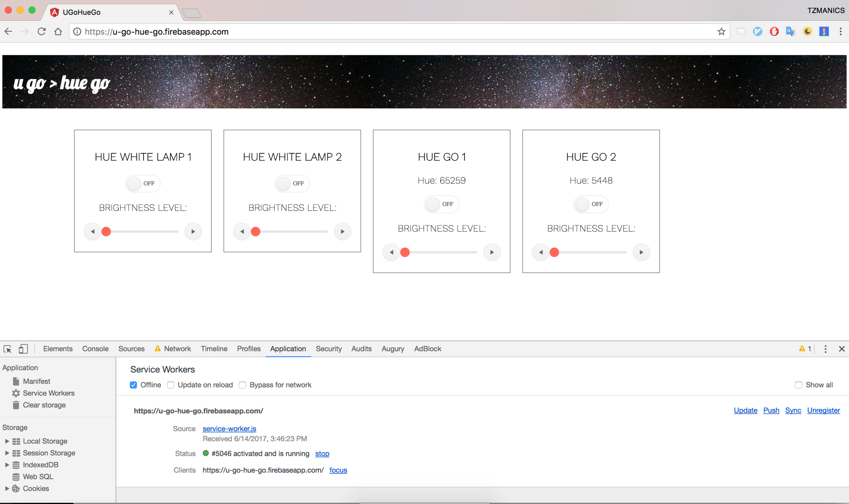This screenshot has height=504, width=849.
Task: Click the Unregister link
Action: click(823, 410)
